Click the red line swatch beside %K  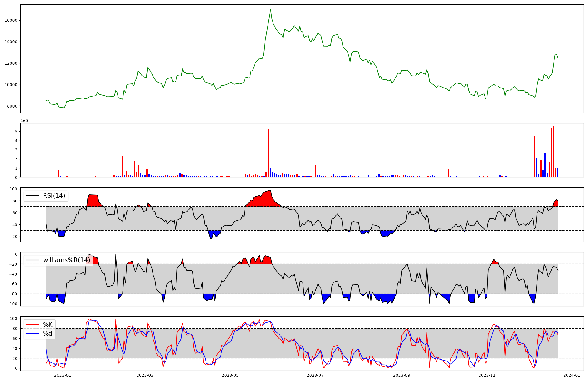(x=32, y=325)
